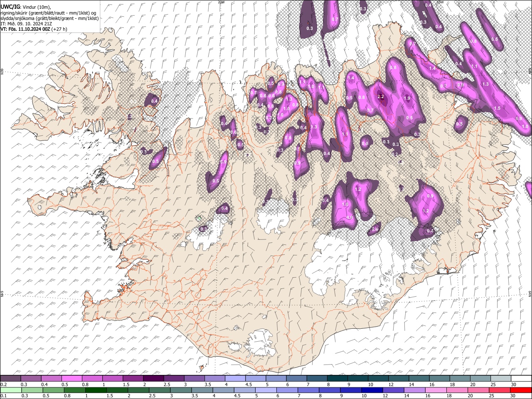Click the purple 1.5–2 snow scale swatch

pyautogui.click(x=133, y=379)
